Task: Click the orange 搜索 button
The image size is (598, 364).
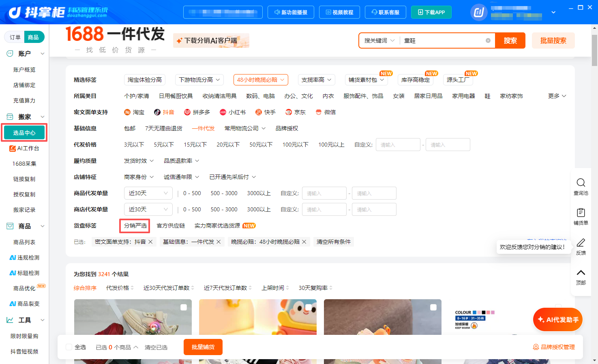Action: (x=510, y=40)
